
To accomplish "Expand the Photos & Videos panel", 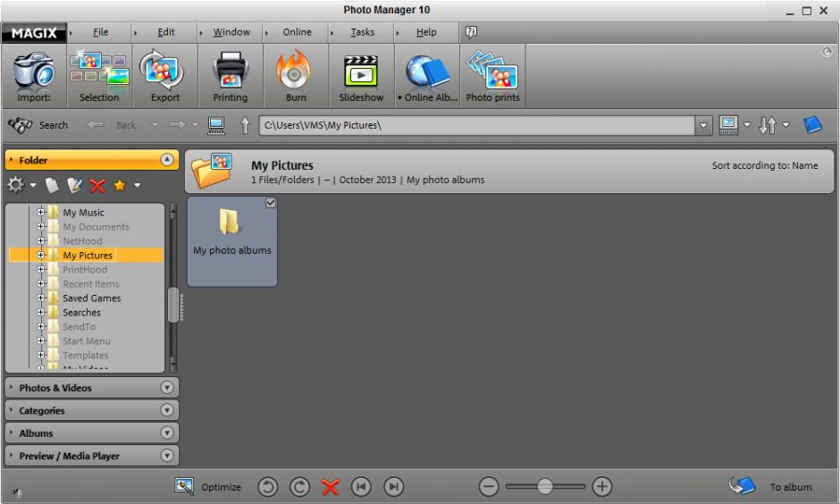I will [x=166, y=387].
